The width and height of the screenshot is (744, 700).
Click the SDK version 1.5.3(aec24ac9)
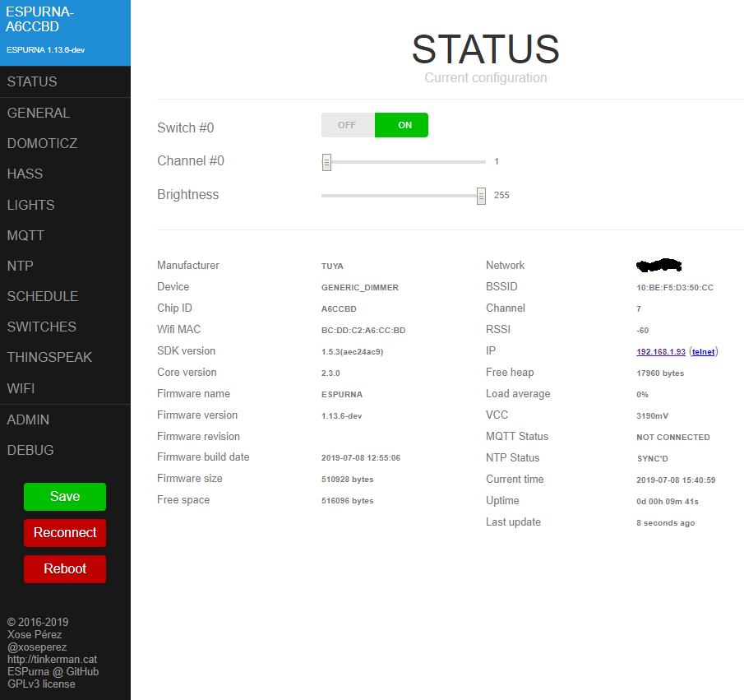[x=352, y=351]
